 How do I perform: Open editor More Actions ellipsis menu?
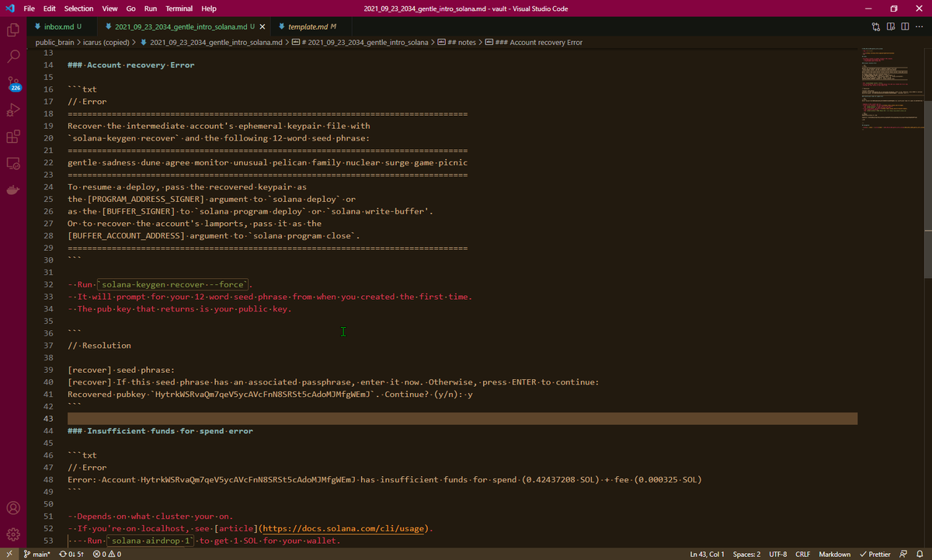[x=920, y=26]
